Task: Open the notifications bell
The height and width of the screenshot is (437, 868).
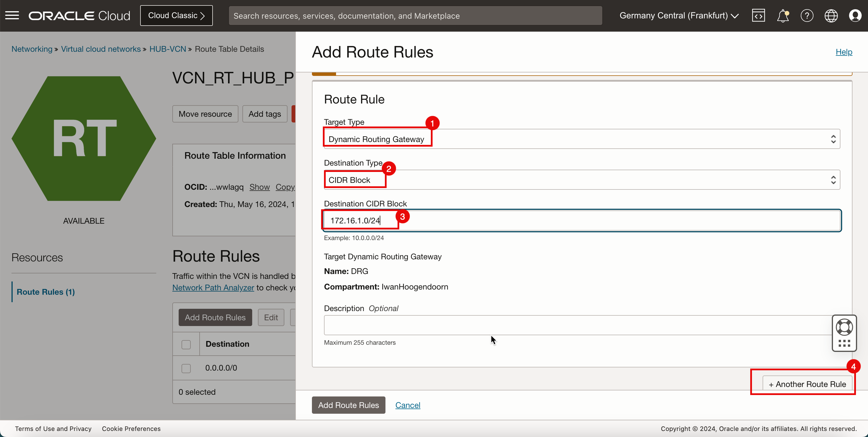Action: tap(782, 16)
